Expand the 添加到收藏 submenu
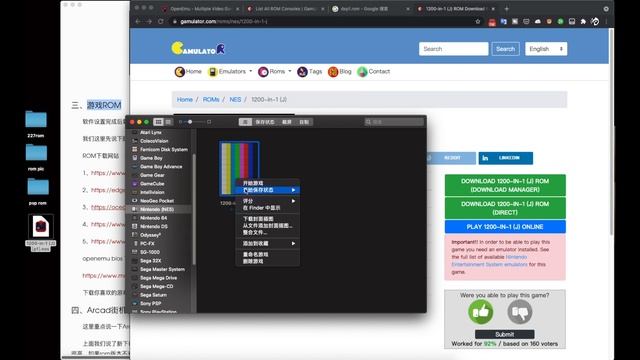The width and height of the screenshot is (640, 360). [x=267, y=243]
